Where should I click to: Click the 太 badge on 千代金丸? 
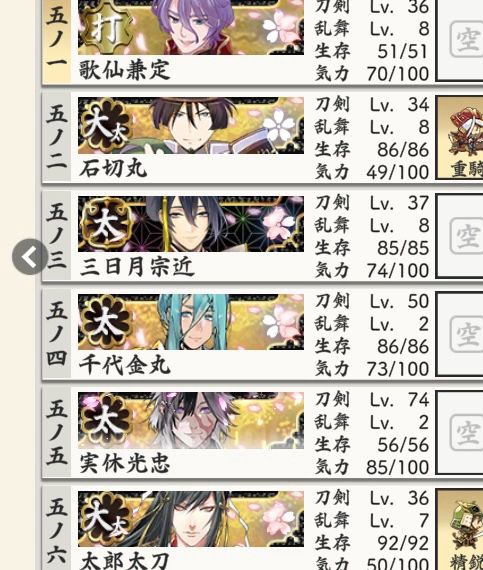click(x=105, y=322)
